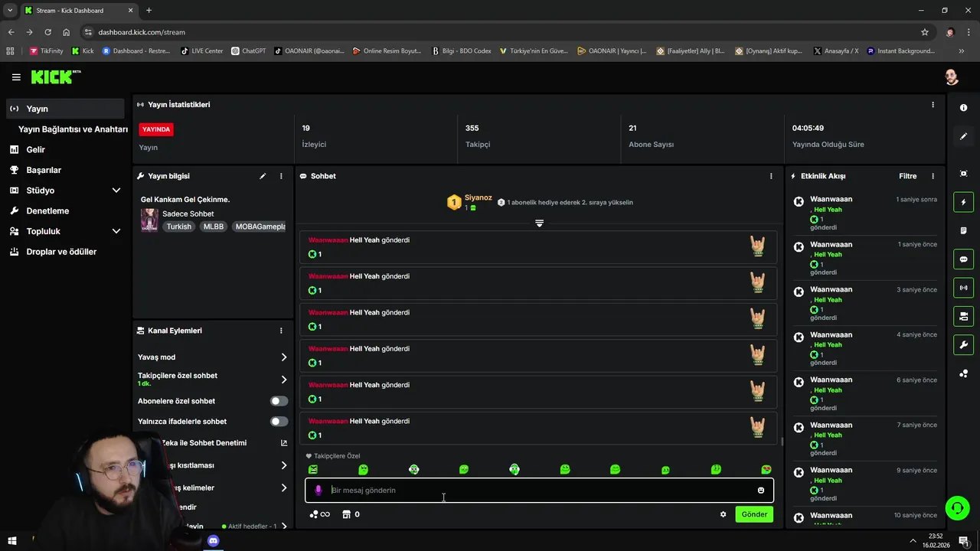Click the Discord icon in taskbar
Image resolution: width=980 pixels, height=551 pixels.
coord(214,541)
